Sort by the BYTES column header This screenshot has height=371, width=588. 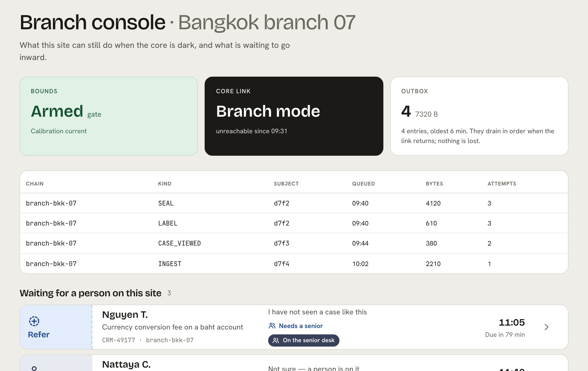(434, 184)
